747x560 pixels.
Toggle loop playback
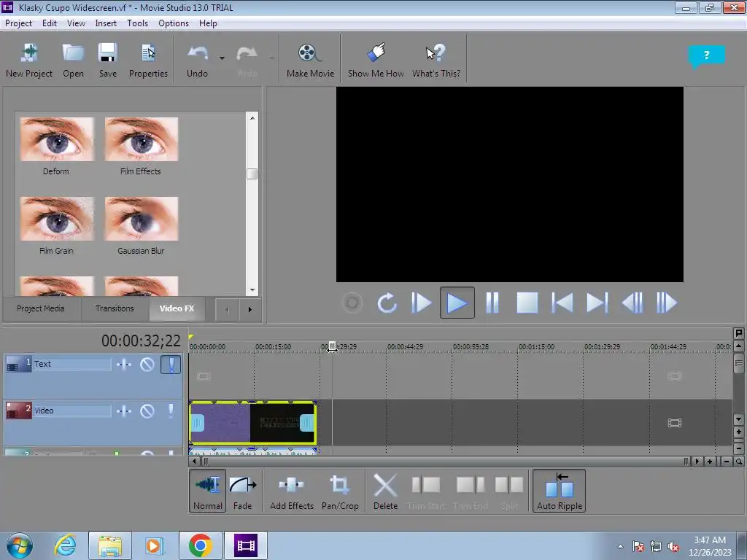tap(387, 303)
